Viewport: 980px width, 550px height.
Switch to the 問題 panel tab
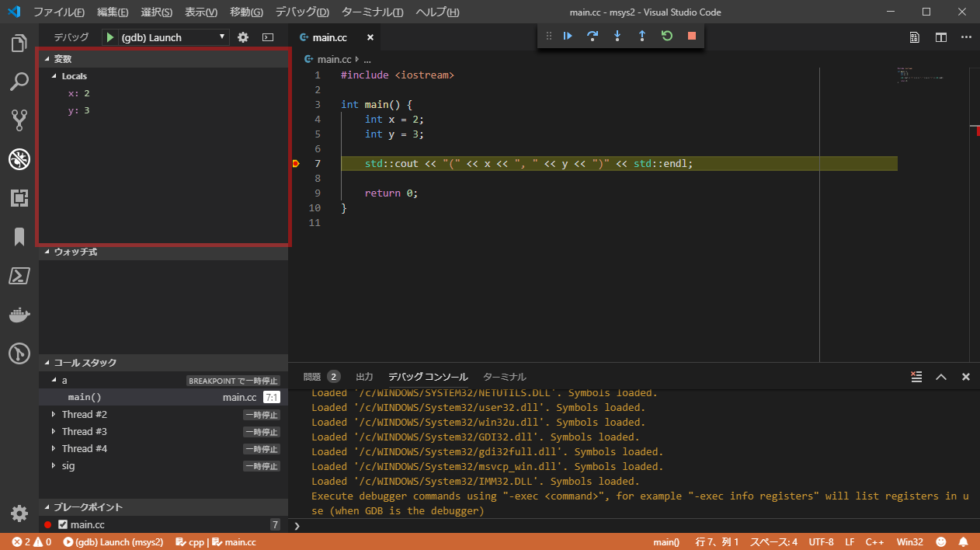coord(321,377)
